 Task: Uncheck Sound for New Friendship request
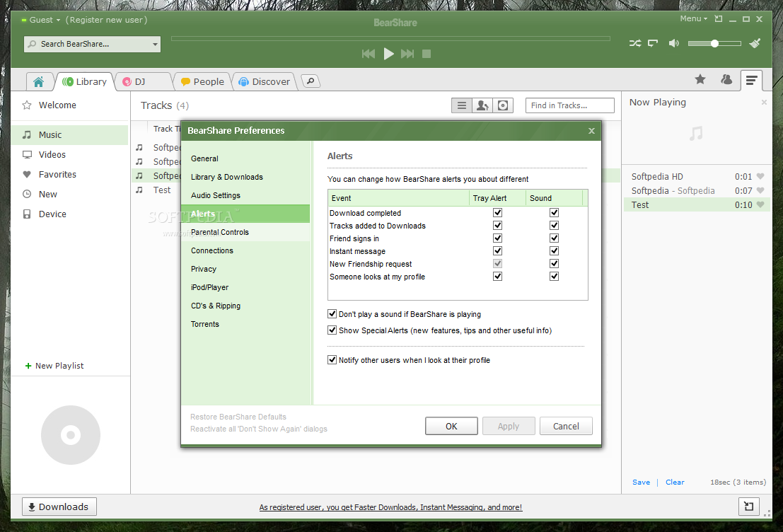pyautogui.click(x=554, y=264)
